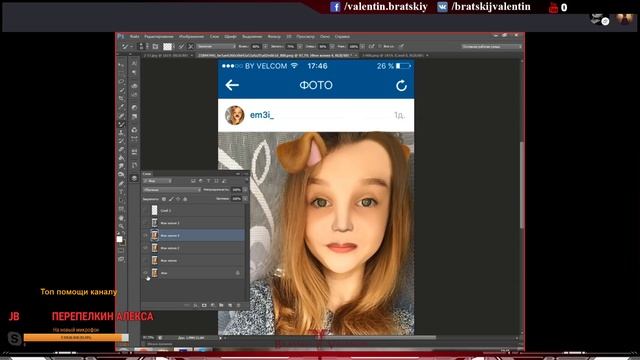The width and height of the screenshot is (640, 360).
Task: Click the Skype icon in overlay
Action: 14,338
